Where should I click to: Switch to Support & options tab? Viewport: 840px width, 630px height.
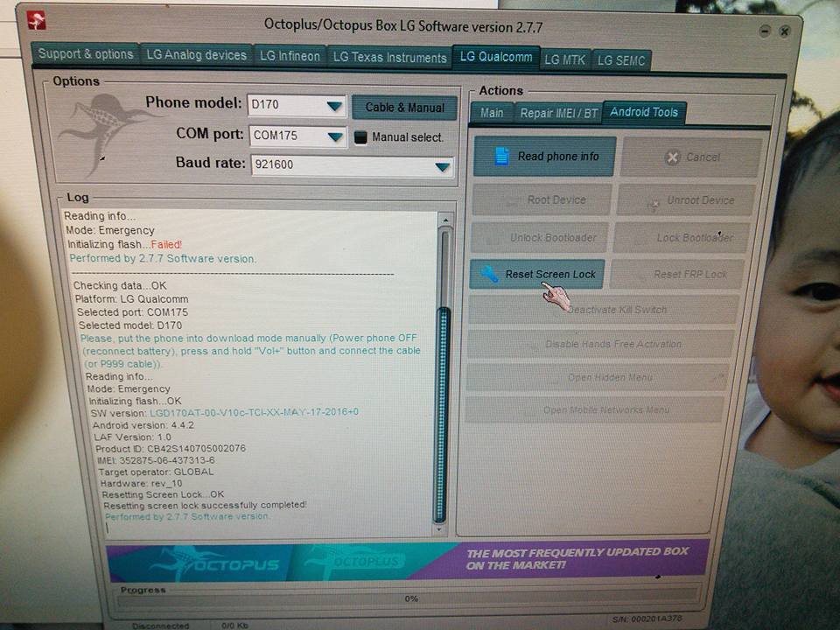pos(86,54)
